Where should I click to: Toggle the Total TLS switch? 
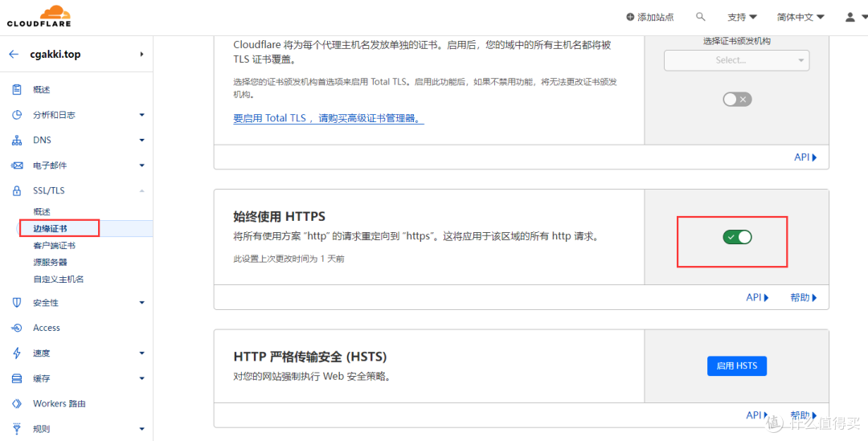click(737, 100)
